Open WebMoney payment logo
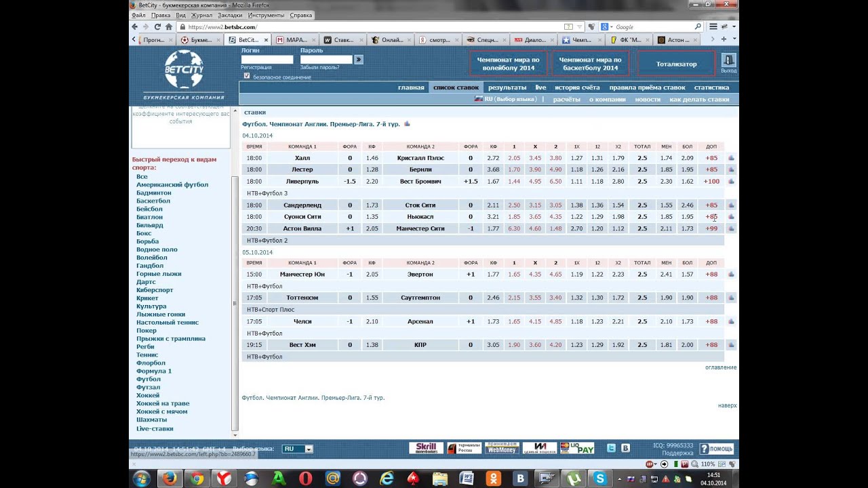The height and width of the screenshot is (488, 868). [x=502, y=448]
